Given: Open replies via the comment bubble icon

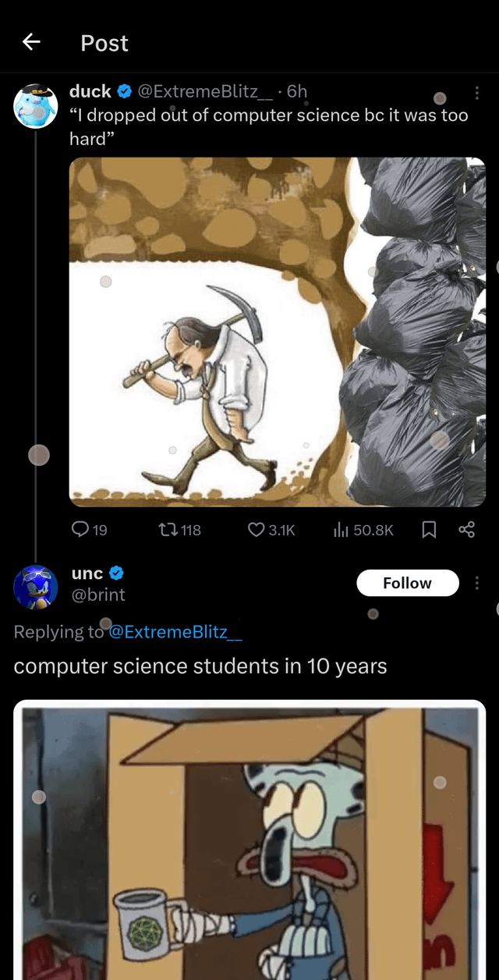Looking at the screenshot, I should click(x=80, y=530).
